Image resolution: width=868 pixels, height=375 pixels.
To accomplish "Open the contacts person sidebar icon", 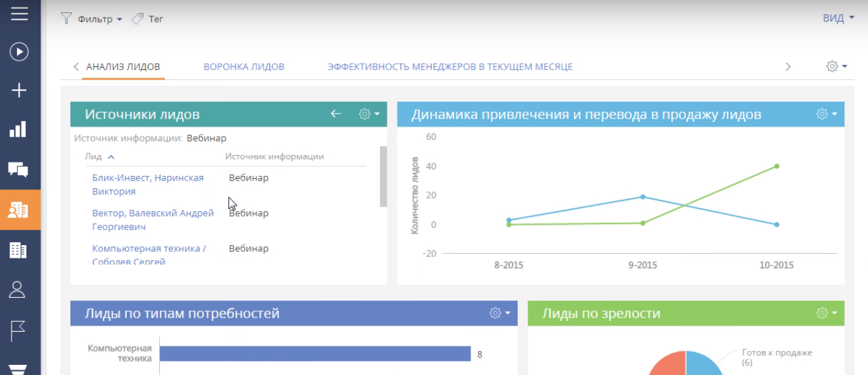I will click(x=18, y=290).
